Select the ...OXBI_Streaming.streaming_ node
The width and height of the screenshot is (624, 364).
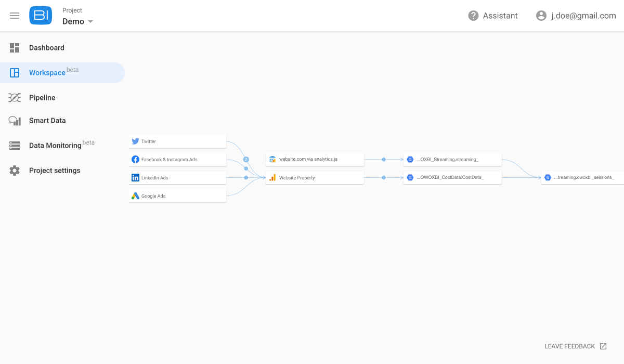pos(452,159)
